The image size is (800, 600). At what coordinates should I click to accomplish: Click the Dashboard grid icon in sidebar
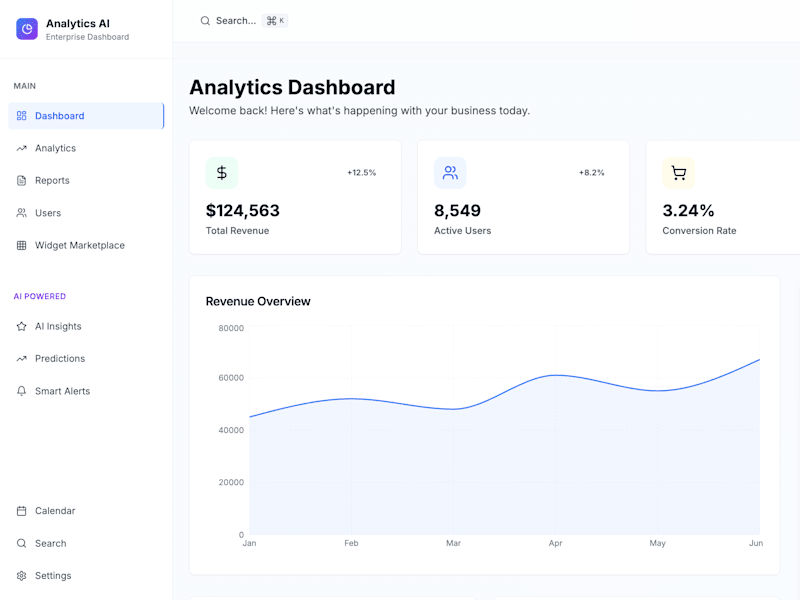(x=21, y=116)
